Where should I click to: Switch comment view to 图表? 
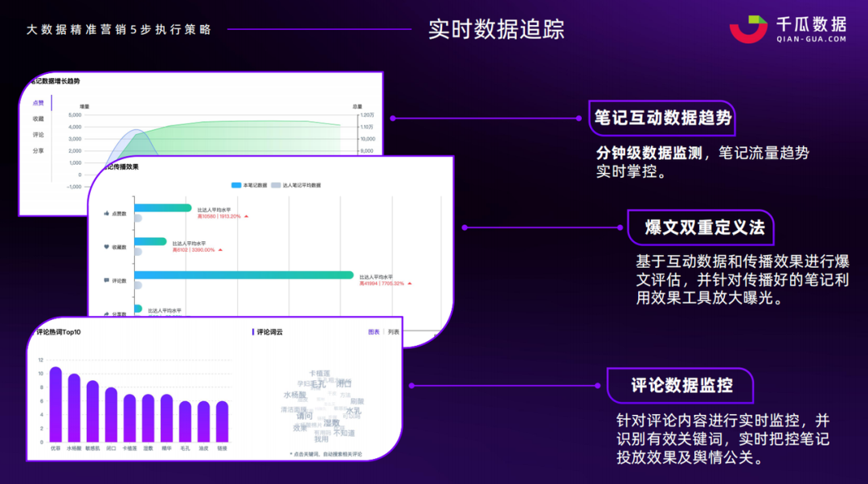click(x=374, y=331)
